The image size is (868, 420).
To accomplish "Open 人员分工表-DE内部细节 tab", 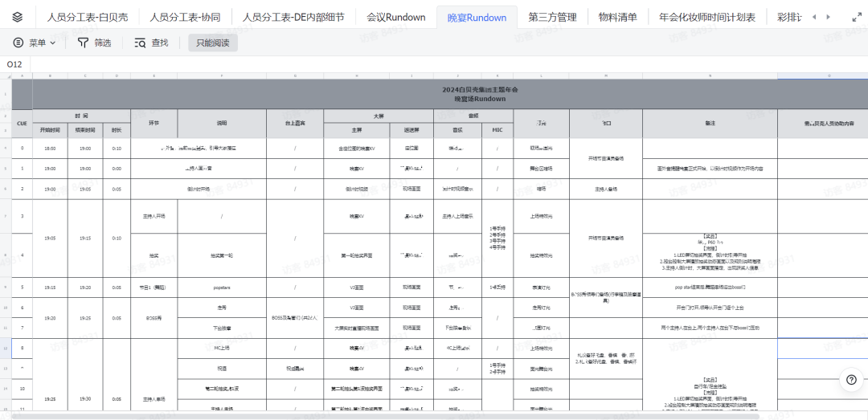I will coord(293,17).
